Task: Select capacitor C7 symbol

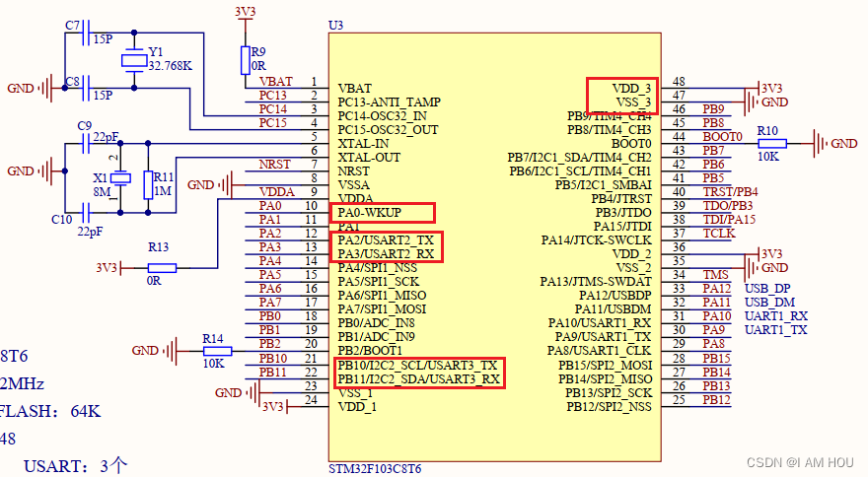Action: click(86, 33)
